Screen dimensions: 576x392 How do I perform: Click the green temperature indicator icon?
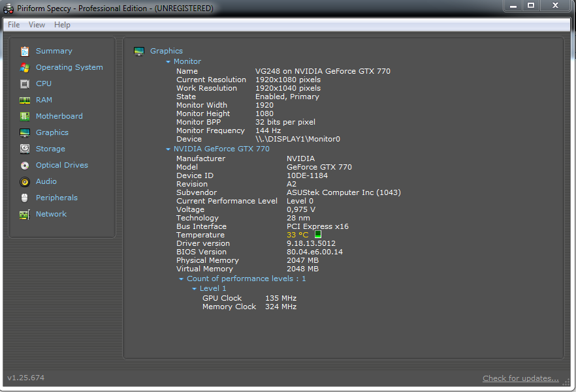318,234
